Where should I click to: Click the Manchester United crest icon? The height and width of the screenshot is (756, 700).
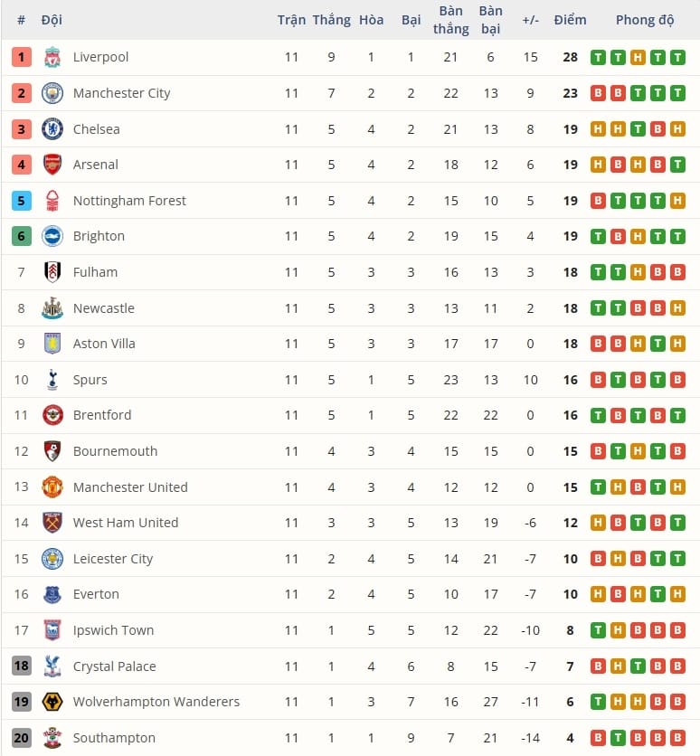point(52,487)
